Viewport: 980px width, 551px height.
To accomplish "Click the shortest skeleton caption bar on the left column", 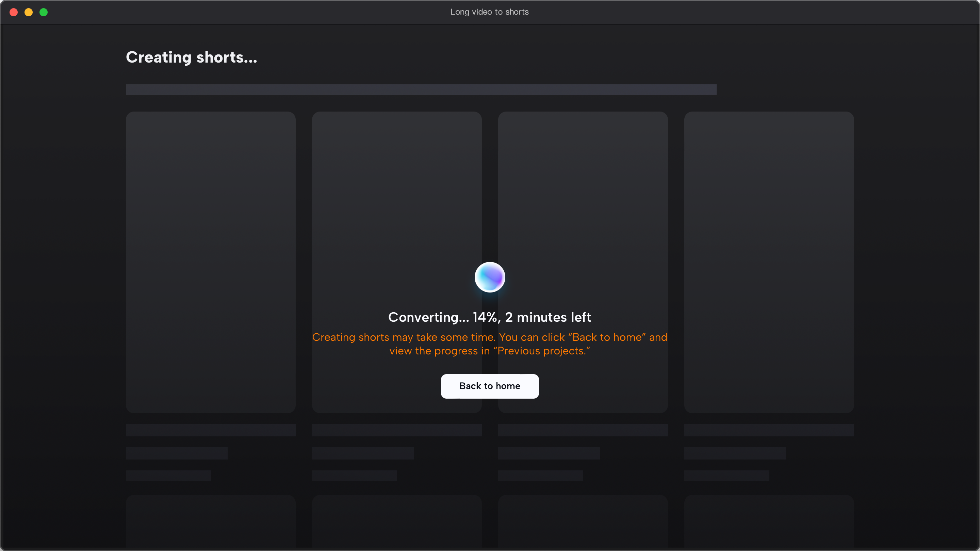I will point(168,476).
